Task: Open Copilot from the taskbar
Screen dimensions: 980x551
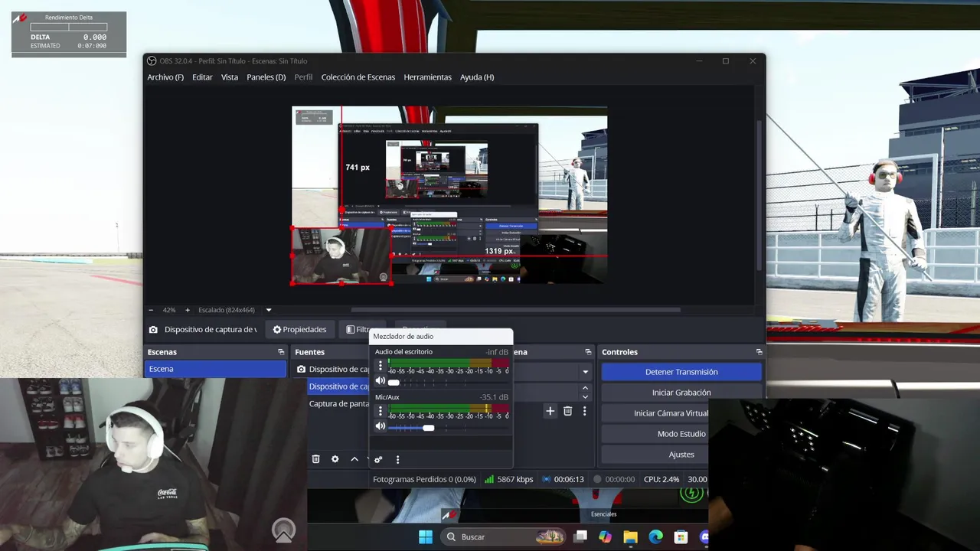Action: (x=606, y=536)
